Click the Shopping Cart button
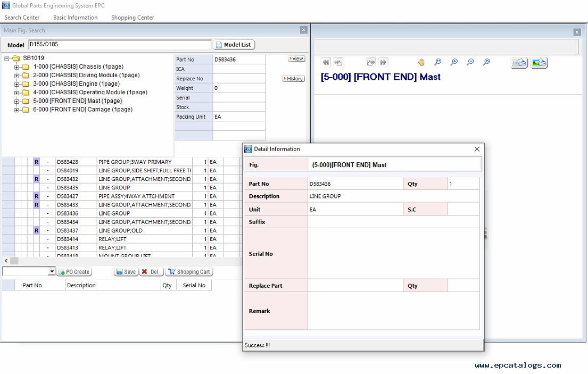This screenshot has width=588, height=374. [x=189, y=272]
